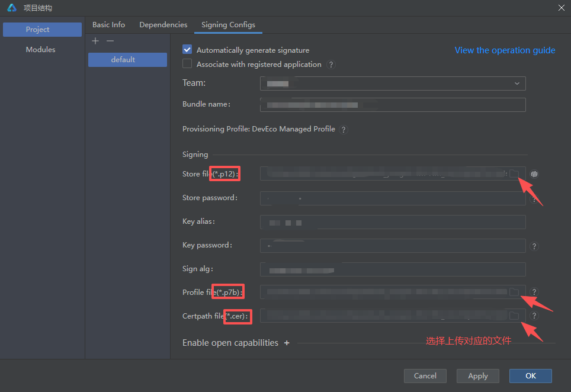The height and width of the screenshot is (392, 571).
Task: Close the 项目结构 dialog
Action: tap(561, 8)
